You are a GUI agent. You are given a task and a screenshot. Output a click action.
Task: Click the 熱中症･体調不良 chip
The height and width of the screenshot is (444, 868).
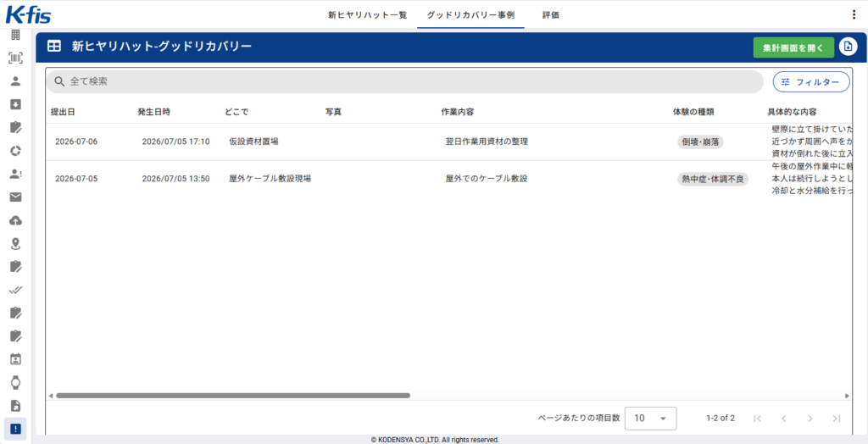pyautogui.click(x=713, y=179)
